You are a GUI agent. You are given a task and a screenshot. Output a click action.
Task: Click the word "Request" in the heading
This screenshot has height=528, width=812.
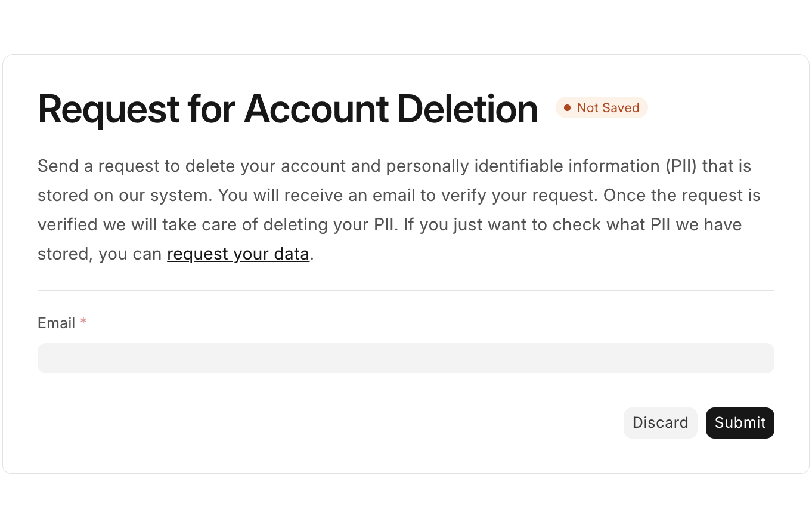click(x=109, y=109)
